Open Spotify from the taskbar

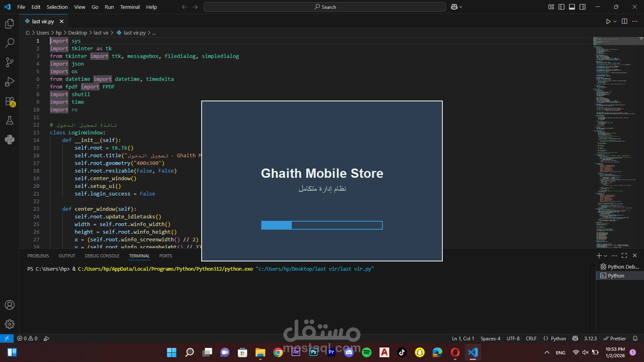[x=367, y=352]
